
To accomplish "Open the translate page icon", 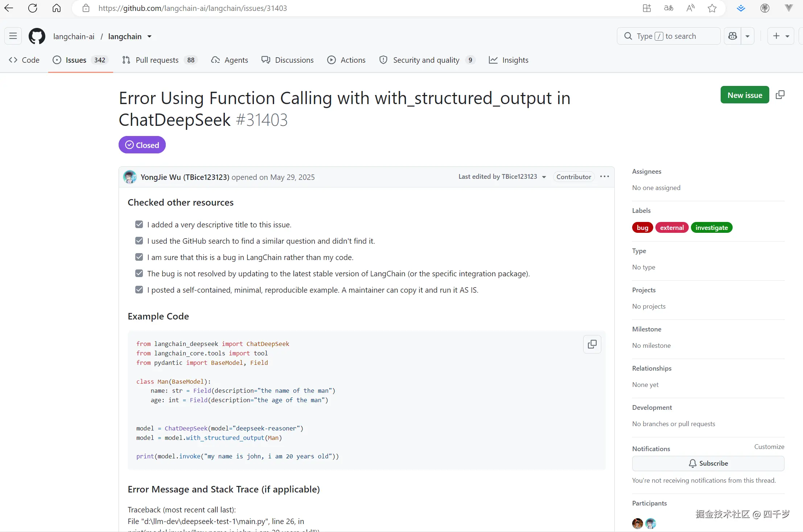I will point(668,8).
